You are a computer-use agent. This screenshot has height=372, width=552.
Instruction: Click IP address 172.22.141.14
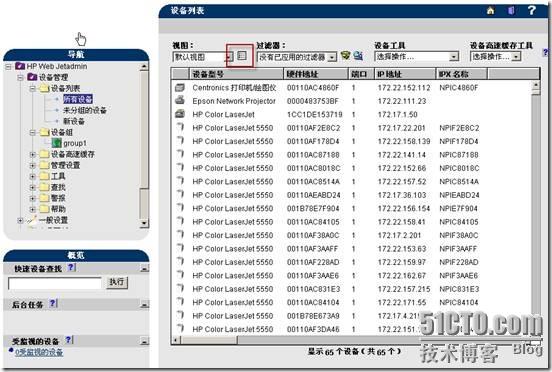point(402,155)
